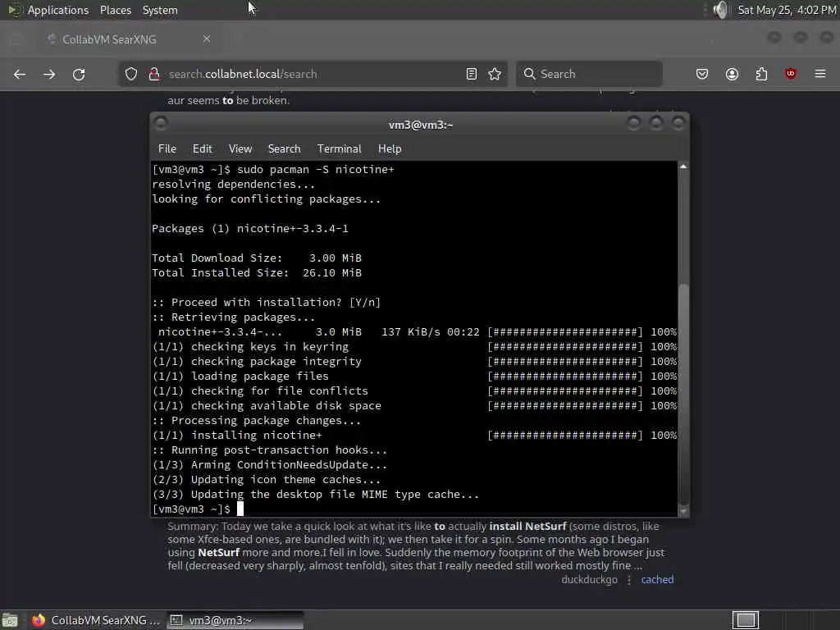840x630 pixels.
Task: Open the volume speaker icon in the top panel
Action: tap(721, 10)
